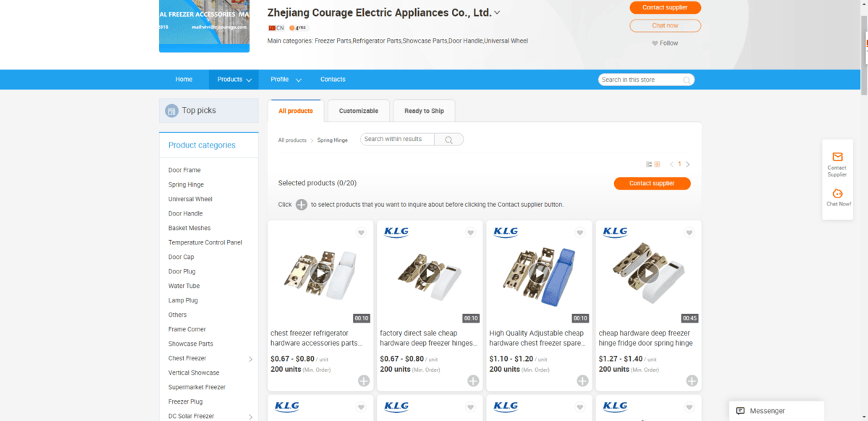Click page number 1 in pagination
Screen dimensions: 868x421
[x=679, y=165]
